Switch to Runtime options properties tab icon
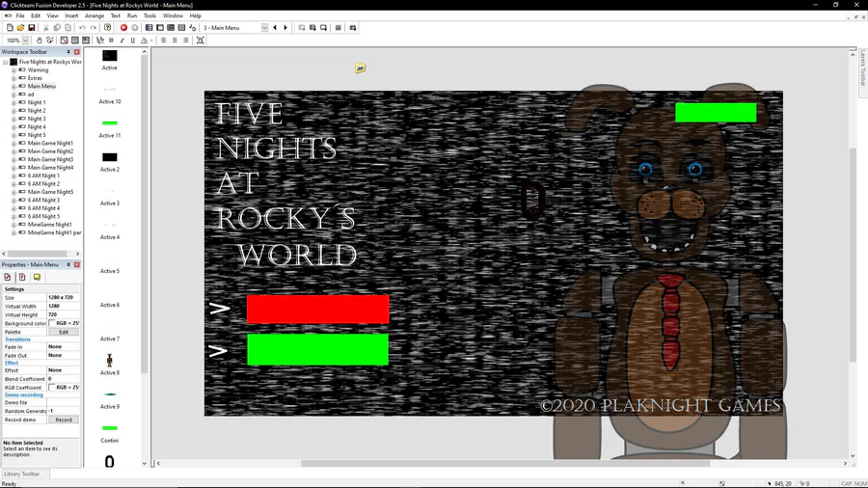Viewport: 868px width, 488px height. coord(22,277)
